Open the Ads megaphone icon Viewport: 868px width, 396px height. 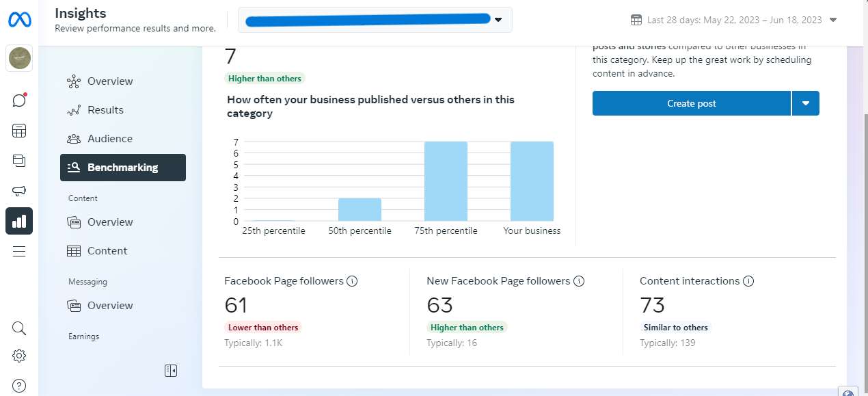point(19,192)
